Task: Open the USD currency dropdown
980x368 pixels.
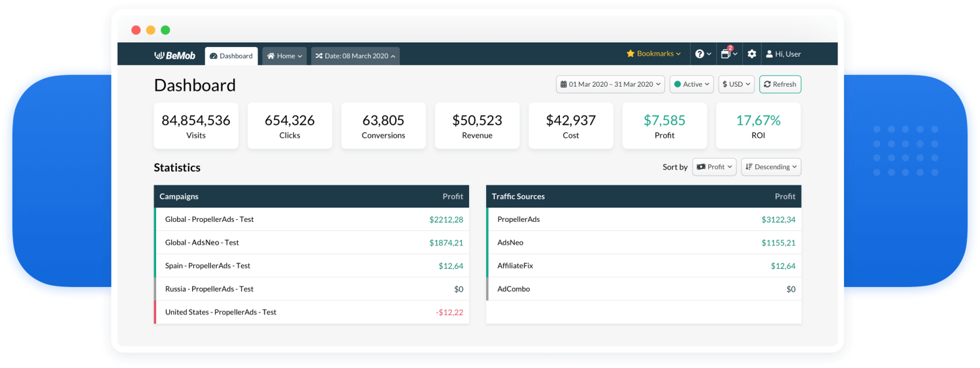Action: tap(736, 84)
